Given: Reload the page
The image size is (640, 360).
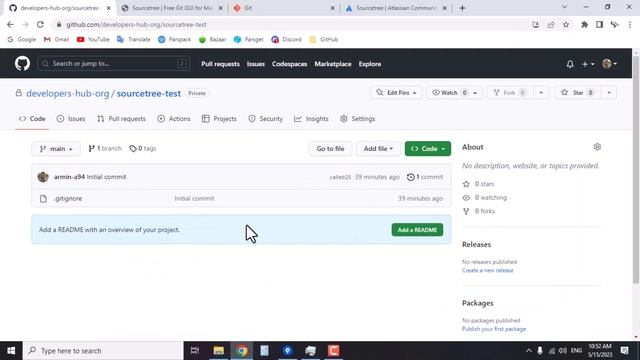Looking at the screenshot, I should coord(40,24).
